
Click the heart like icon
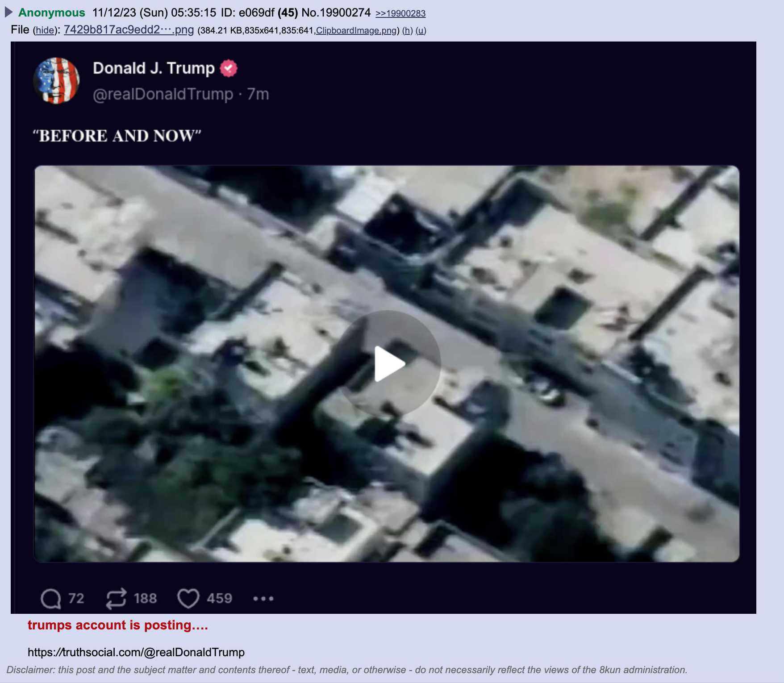pos(188,599)
